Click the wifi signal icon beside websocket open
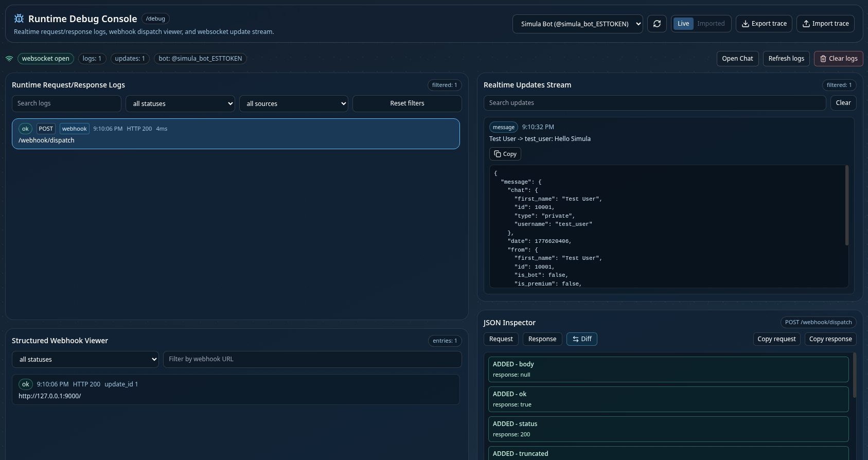The width and height of the screenshot is (868, 460). (x=9, y=59)
